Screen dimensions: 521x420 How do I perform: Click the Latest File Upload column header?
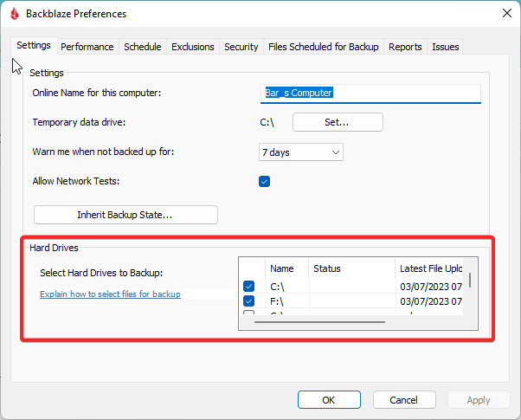point(429,268)
